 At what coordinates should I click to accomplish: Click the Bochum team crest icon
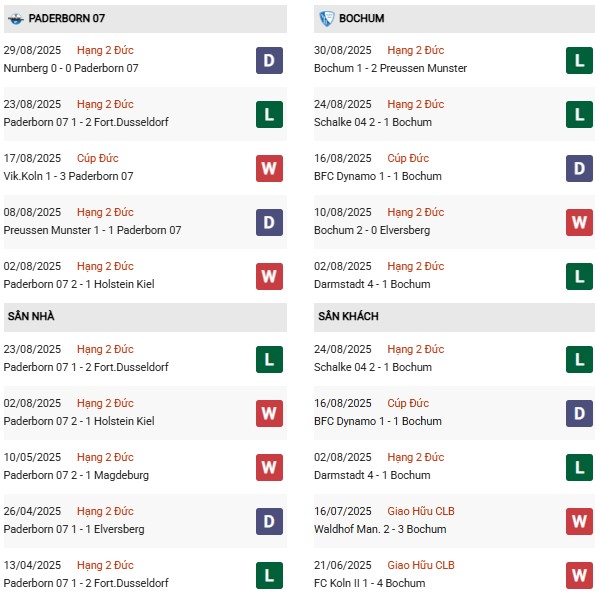point(326,19)
